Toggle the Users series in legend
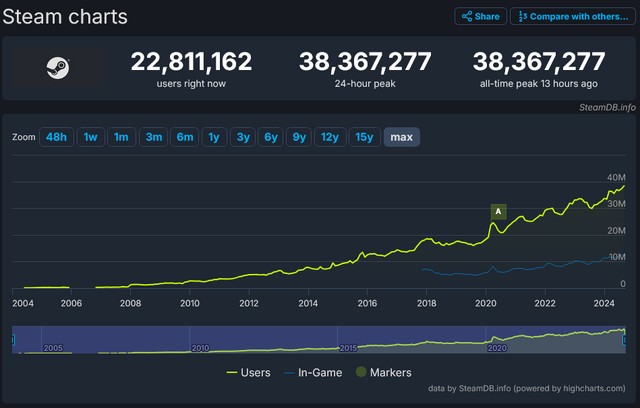640x408 pixels. click(x=248, y=373)
